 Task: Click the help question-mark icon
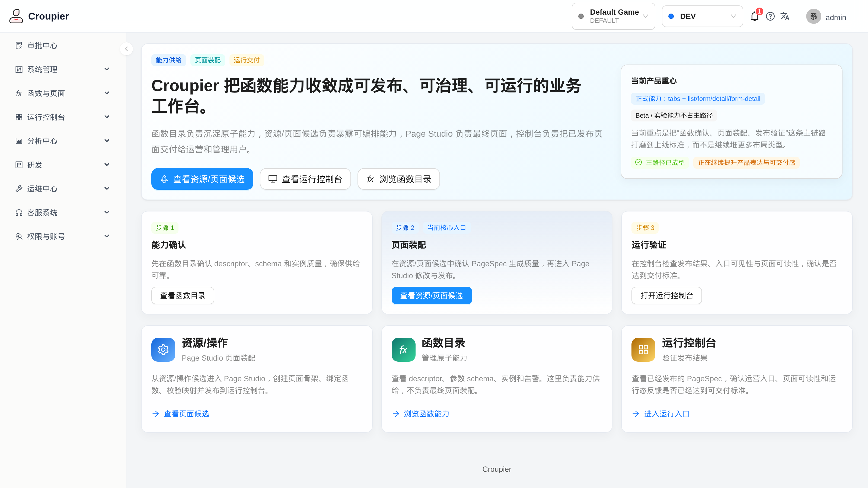click(x=770, y=16)
